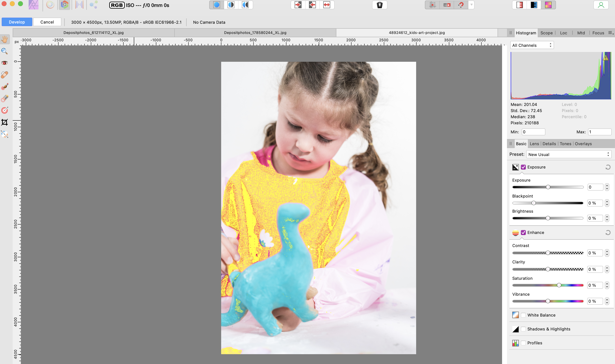615x364 pixels.
Task: Open the Preset New Usual dropdown
Action: (x=568, y=154)
